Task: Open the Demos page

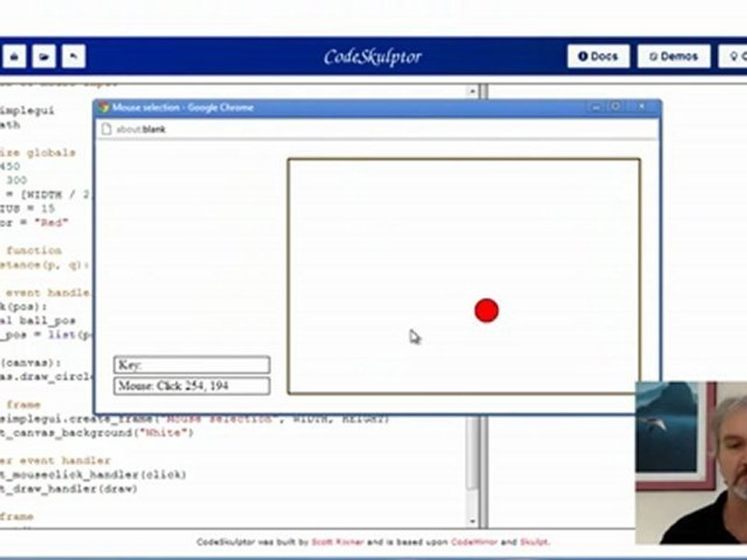Action: coord(674,56)
